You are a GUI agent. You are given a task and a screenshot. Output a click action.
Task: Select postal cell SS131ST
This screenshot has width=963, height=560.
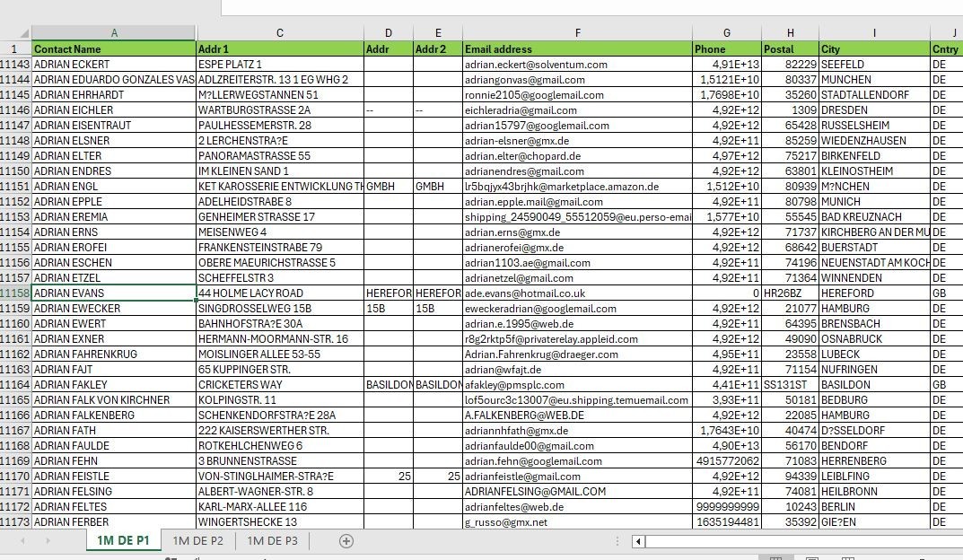coord(791,384)
